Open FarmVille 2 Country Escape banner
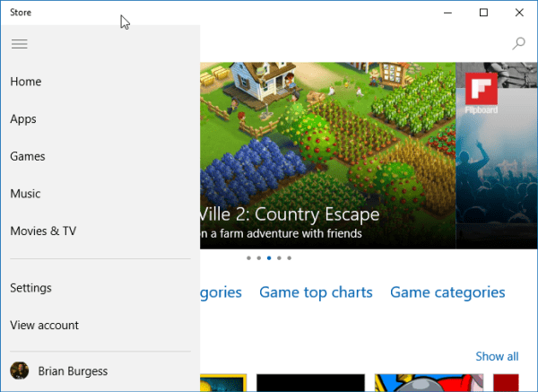Viewport: 538px width, 392px height. (327, 155)
